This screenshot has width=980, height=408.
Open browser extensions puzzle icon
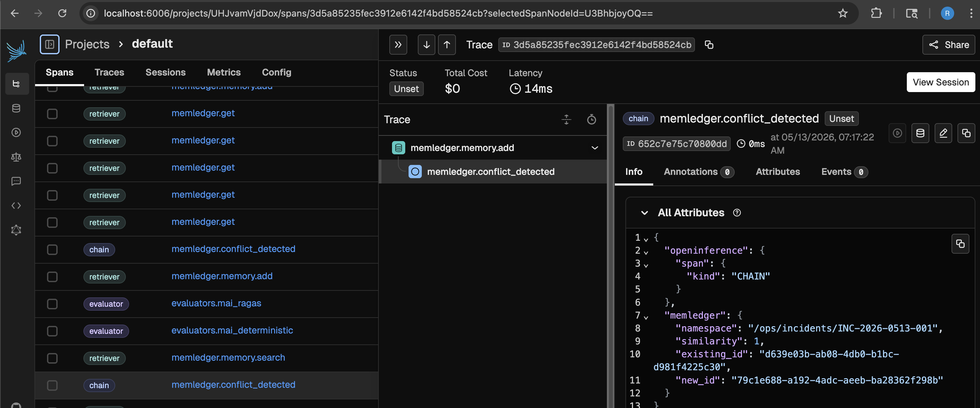(876, 13)
